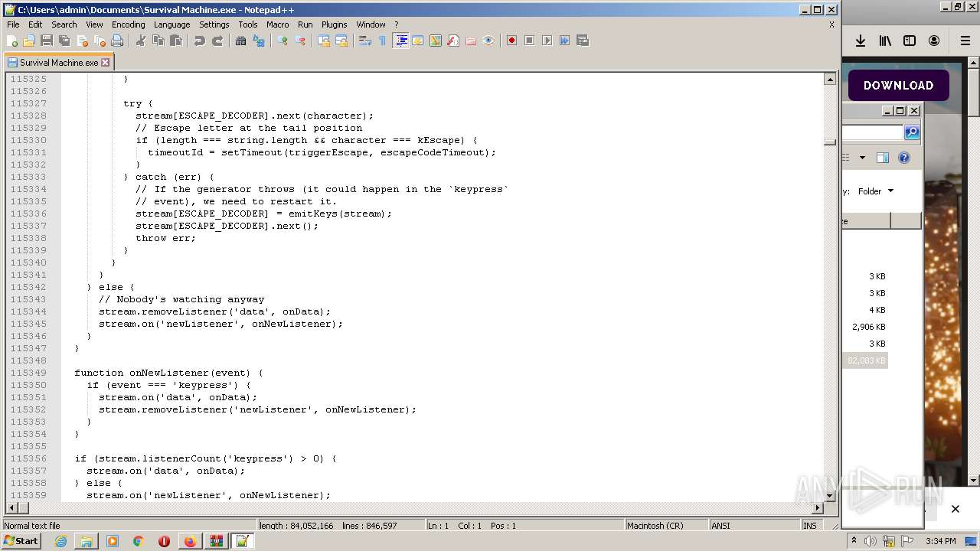Viewport: 980px width, 551px height.
Task: Stop macro recording
Action: 530,41
